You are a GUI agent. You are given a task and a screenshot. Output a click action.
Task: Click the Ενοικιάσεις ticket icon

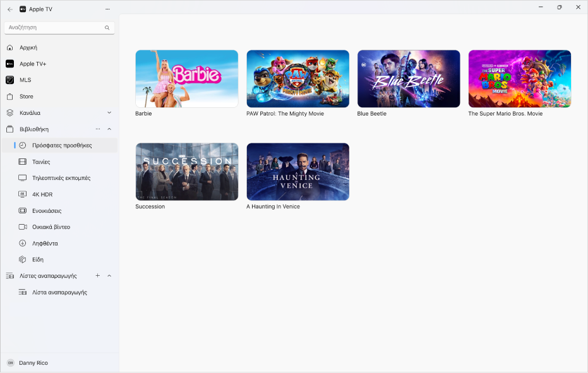coord(23,211)
